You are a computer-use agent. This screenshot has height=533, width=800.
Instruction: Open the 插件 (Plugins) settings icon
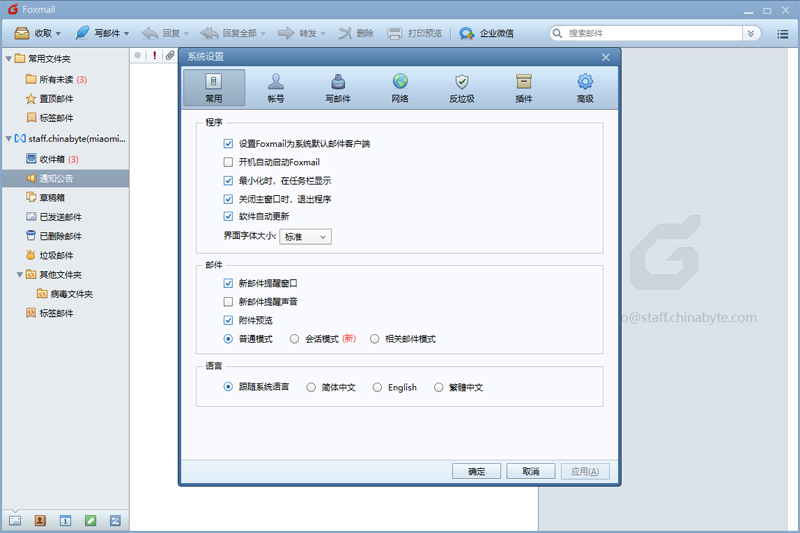click(523, 83)
